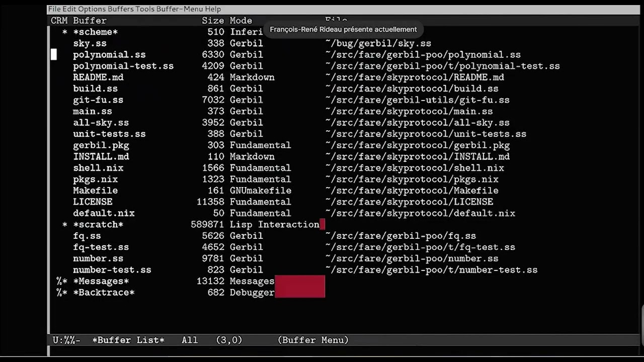The image size is (644, 362).
Task: Select the INSTALL.md buffer
Action: 101,156
